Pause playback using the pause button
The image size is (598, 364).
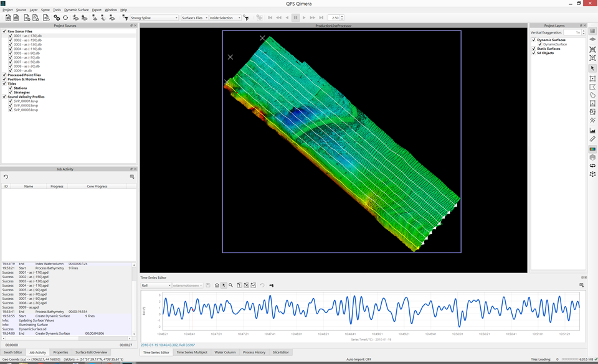pos(295,18)
